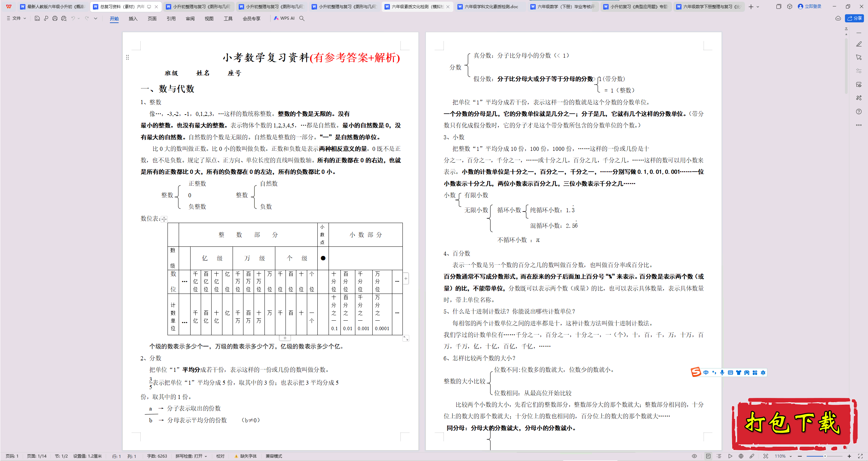Switch to the 视图 ribbon tab

point(209,19)
